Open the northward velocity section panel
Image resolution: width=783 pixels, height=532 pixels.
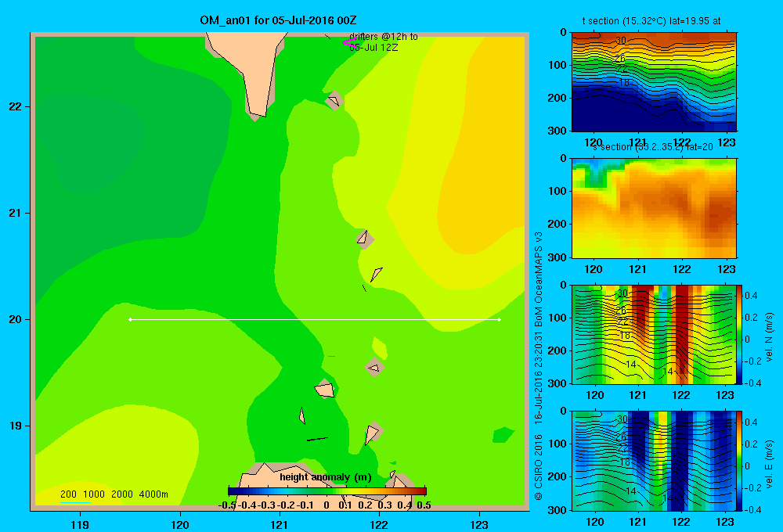654,334
